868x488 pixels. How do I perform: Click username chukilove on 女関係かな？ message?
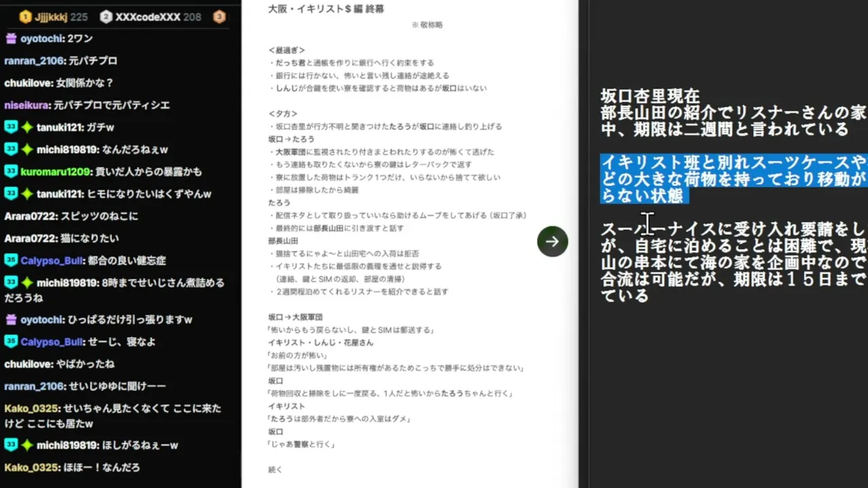pos(28,83)
